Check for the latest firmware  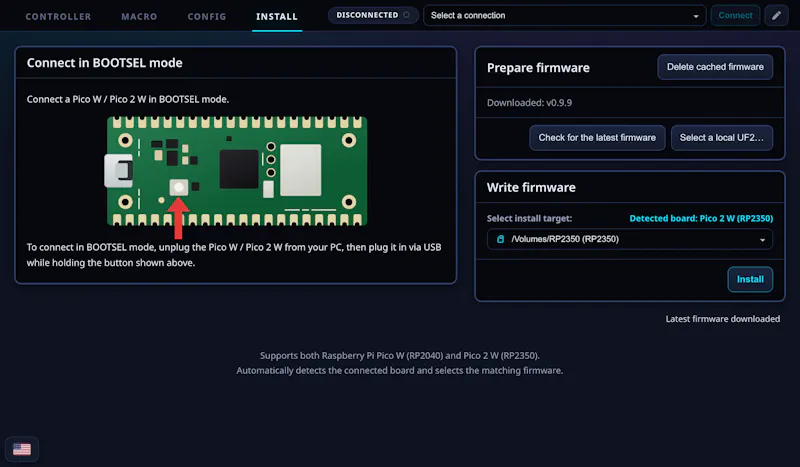pyautogui.click(x=597, y=138)
